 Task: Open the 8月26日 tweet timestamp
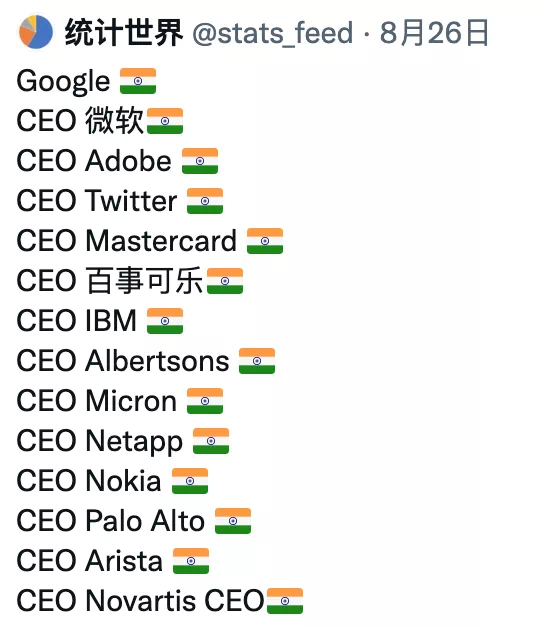click(434, 33)
